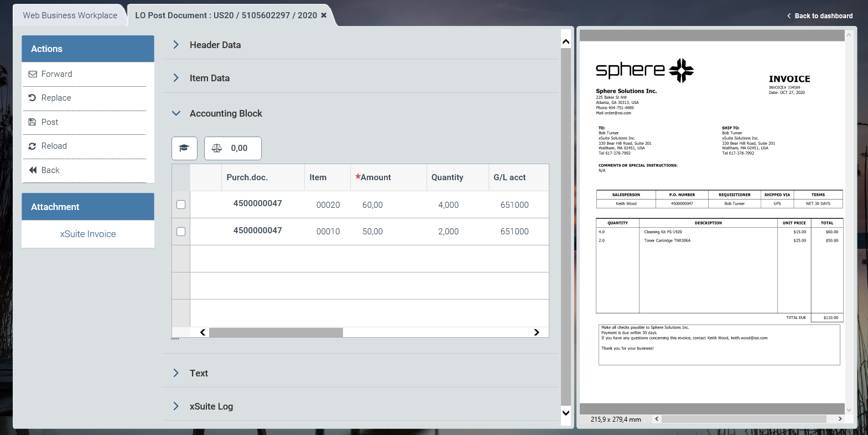Viewport: 868px width, 435px height.
Task: Click the Reload refresh icon
Action: [x=33, y=146]
